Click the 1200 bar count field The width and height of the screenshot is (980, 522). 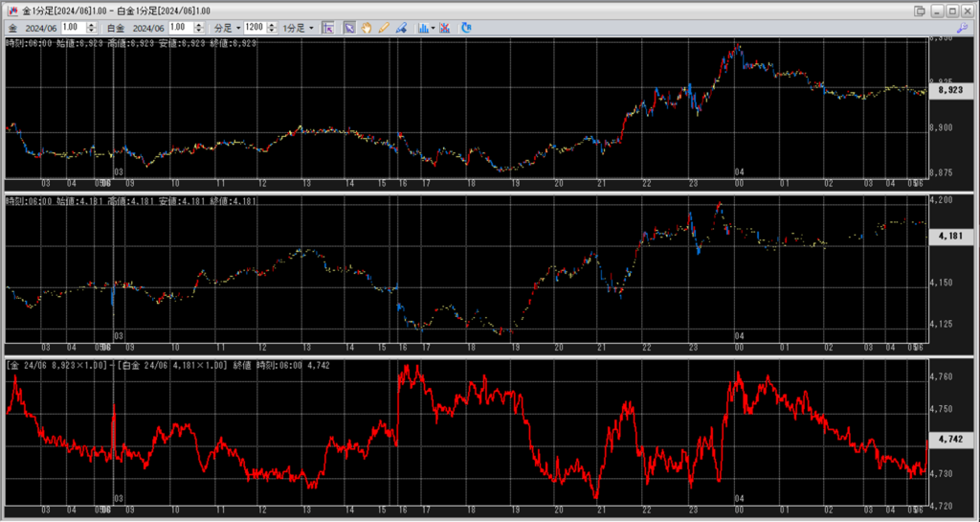click(255, 28)
